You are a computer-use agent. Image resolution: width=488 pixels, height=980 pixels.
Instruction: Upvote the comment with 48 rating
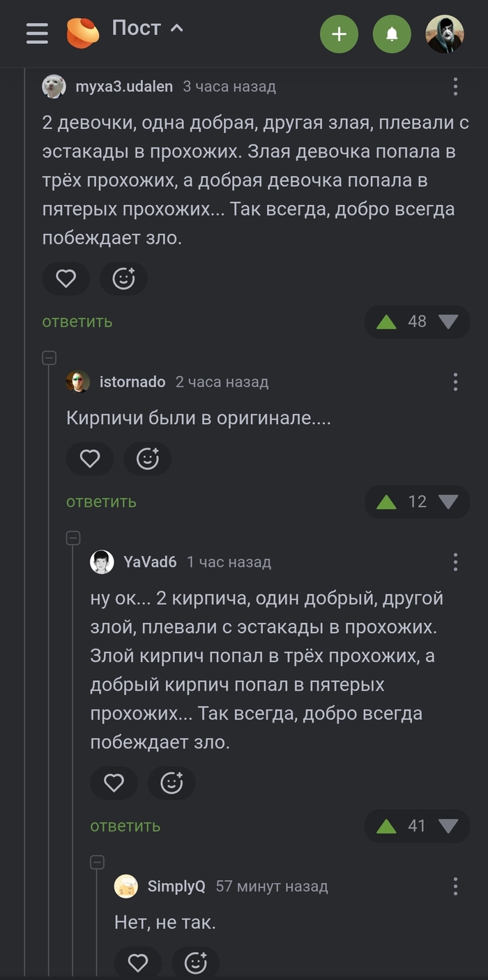tap(386, 322)
